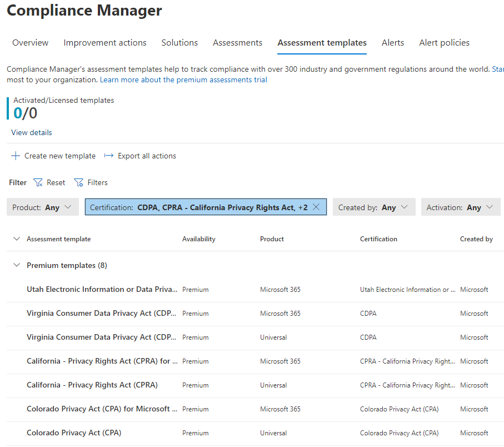504x447 pixels.
Task: Open the Solutions tab
Action: click(179, 43)
